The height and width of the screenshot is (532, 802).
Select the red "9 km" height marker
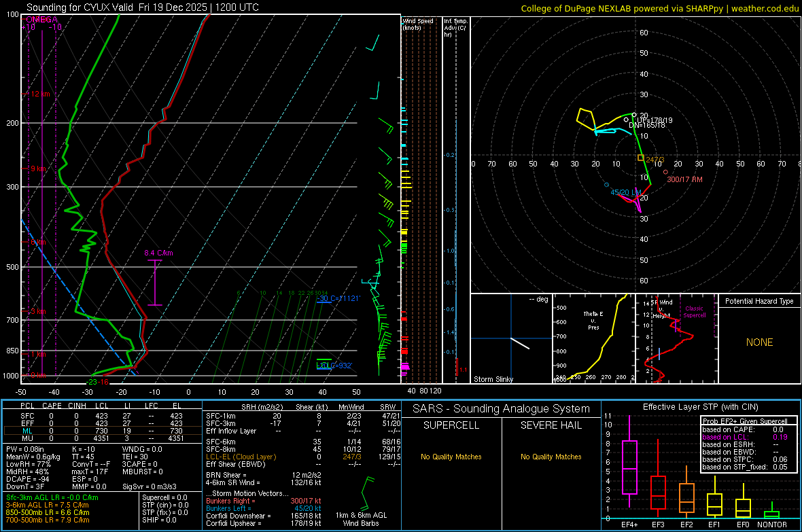click(38, 169)
